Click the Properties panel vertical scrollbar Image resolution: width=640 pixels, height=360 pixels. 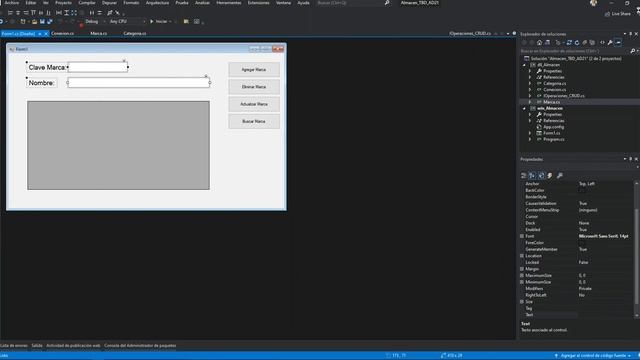[x=636, y=249]
